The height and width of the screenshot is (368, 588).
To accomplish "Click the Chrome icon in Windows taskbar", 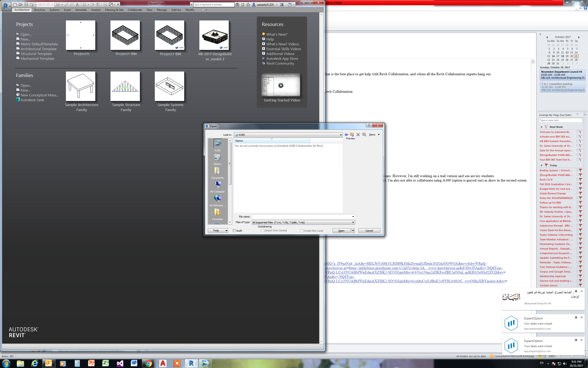I will 148,363.
